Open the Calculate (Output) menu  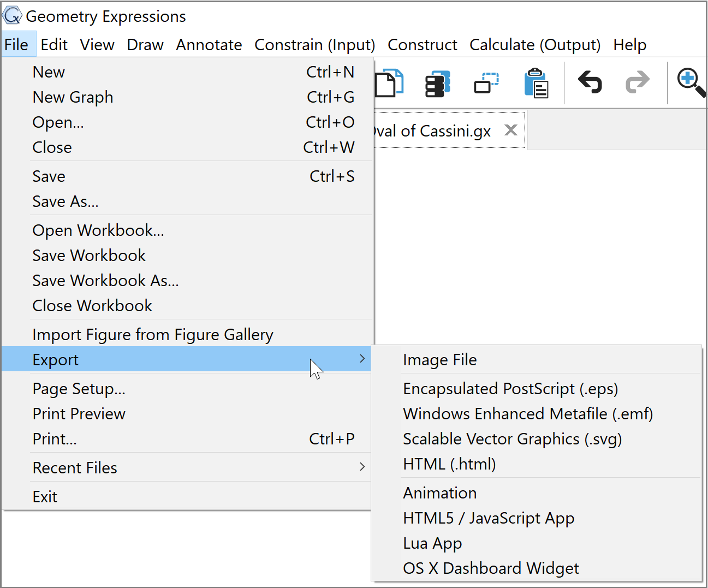534,45
